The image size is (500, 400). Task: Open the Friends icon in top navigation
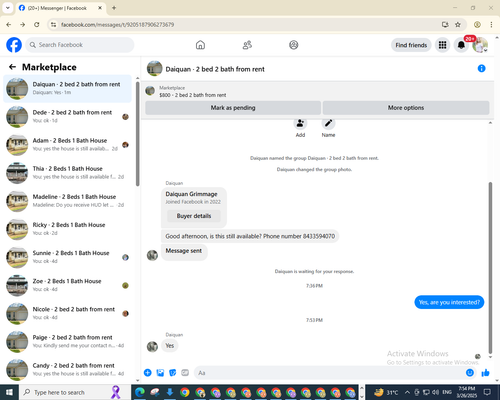tap(247, 45)
